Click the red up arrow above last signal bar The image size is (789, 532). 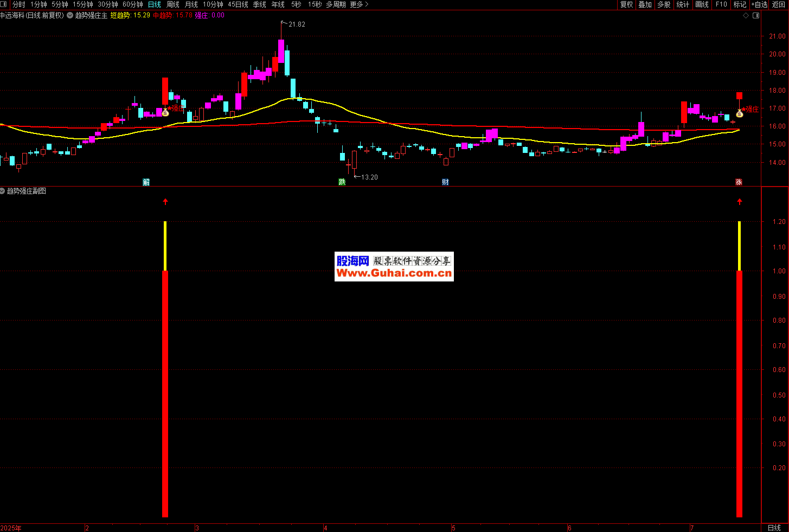(x=740, y=202)
